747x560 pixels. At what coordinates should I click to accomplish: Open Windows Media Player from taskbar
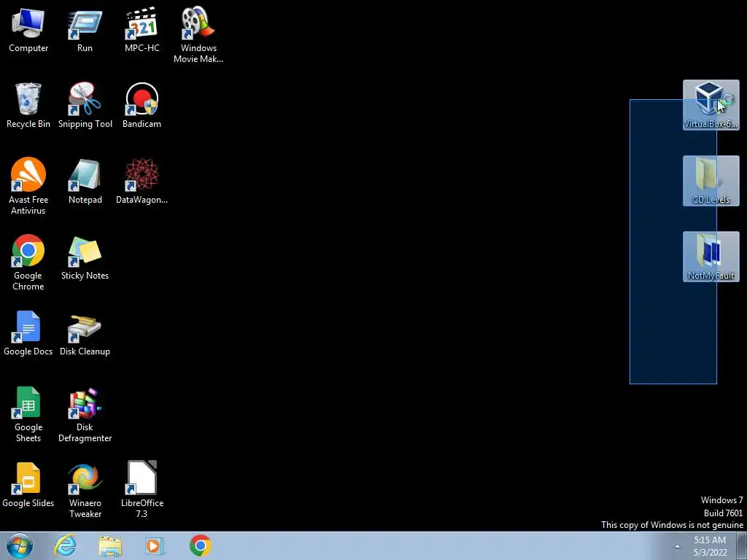[155, 545]
